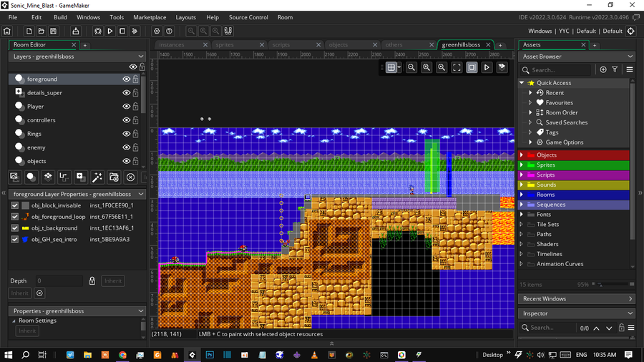Click the Open Project folder icon
This screenshot has width=644, height=362.
(x=41, y=31)
